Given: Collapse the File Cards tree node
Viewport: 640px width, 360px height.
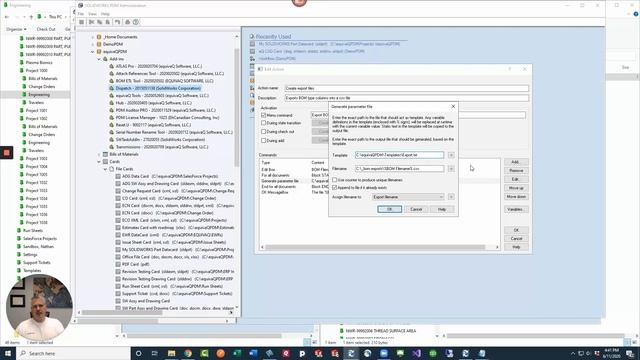Looking at the screenshot, I should tap(105, 169).
